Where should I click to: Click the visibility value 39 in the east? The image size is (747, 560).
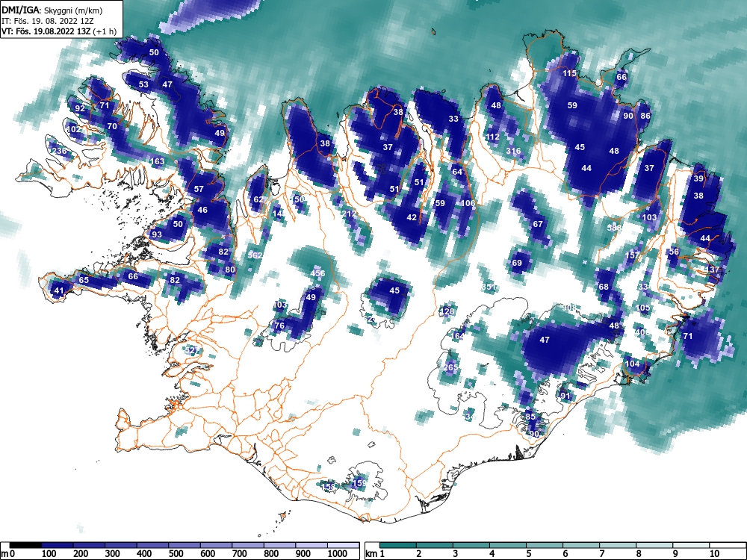pos(698,178)
